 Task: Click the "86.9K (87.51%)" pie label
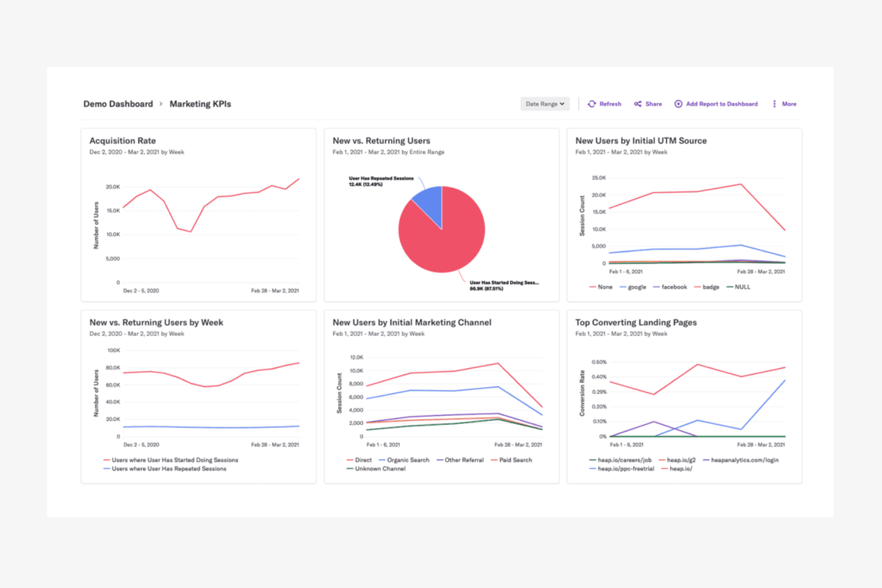[486, 289]
